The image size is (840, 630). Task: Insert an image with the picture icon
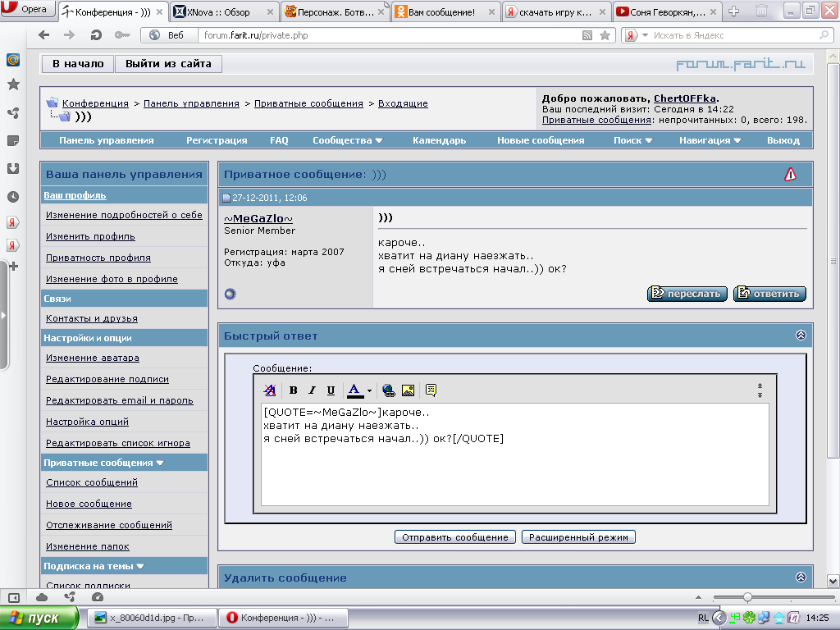coord(408,390)
